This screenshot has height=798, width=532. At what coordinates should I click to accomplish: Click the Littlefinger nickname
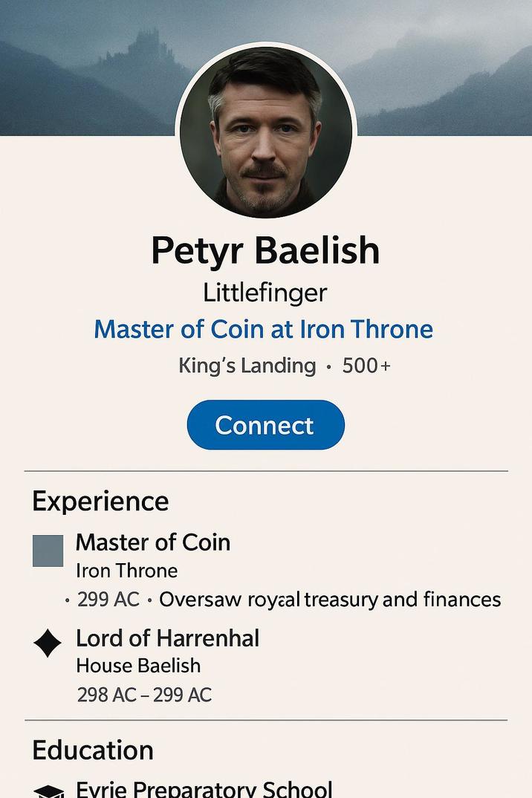pyautogui.click(x=265, y=293)
